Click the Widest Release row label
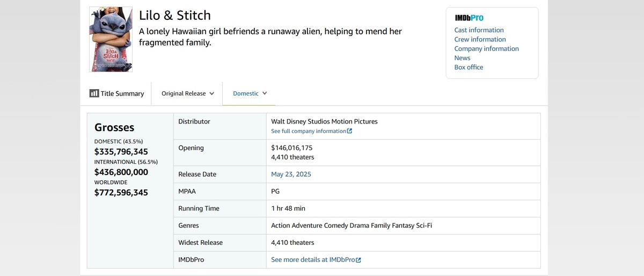 click(201, 243)
